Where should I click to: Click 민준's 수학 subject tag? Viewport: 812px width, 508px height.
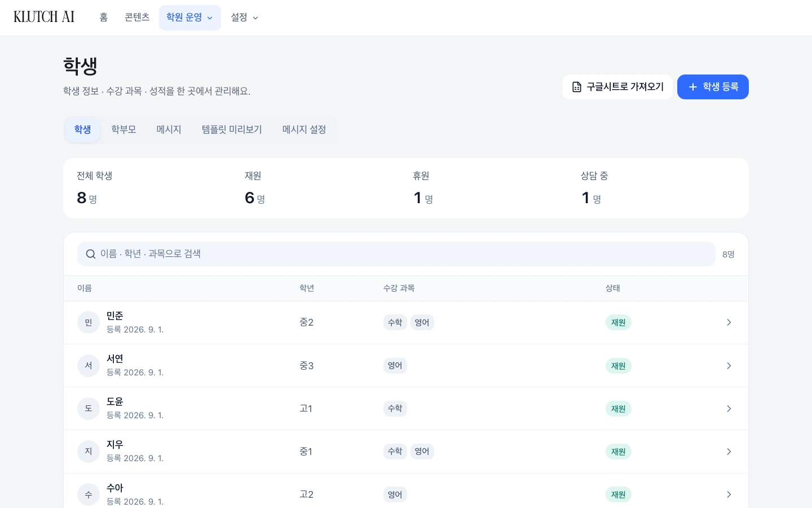[x=395, y=322]
